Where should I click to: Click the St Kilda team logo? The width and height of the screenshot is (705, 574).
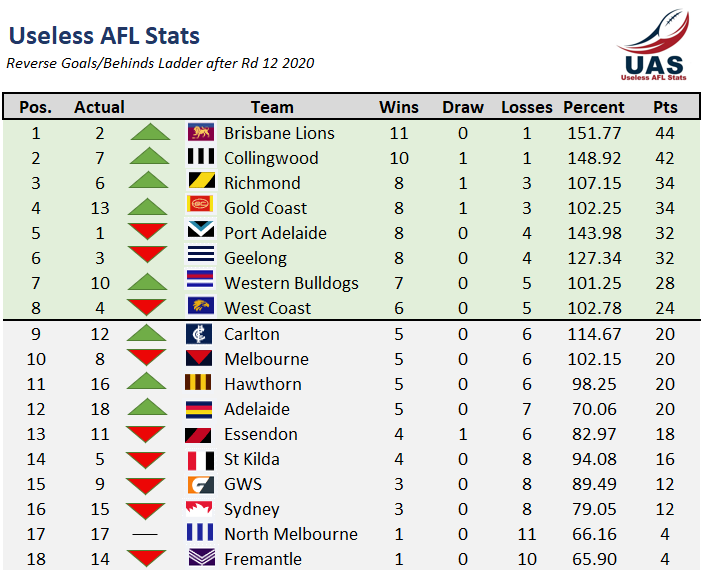(x=201, y=460)
